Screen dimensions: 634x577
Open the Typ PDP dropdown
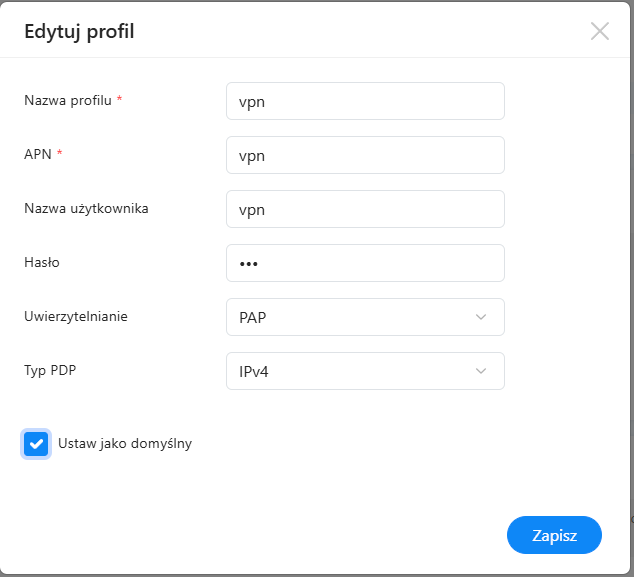tap(365, 371)
